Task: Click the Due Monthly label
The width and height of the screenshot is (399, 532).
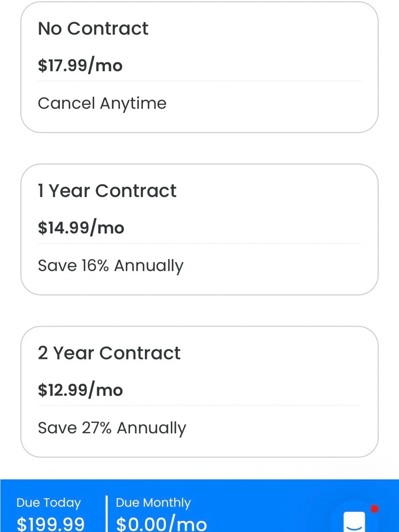Action: 153,502
